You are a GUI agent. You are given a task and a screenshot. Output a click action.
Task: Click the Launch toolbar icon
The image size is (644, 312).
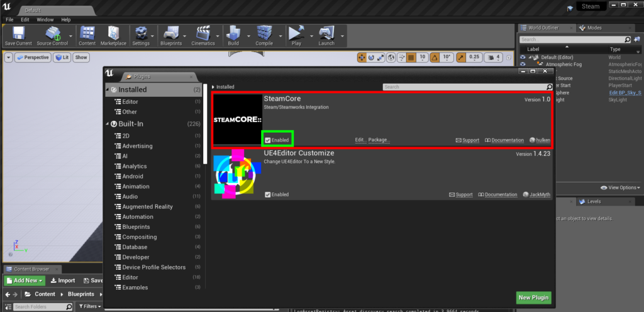326,36
